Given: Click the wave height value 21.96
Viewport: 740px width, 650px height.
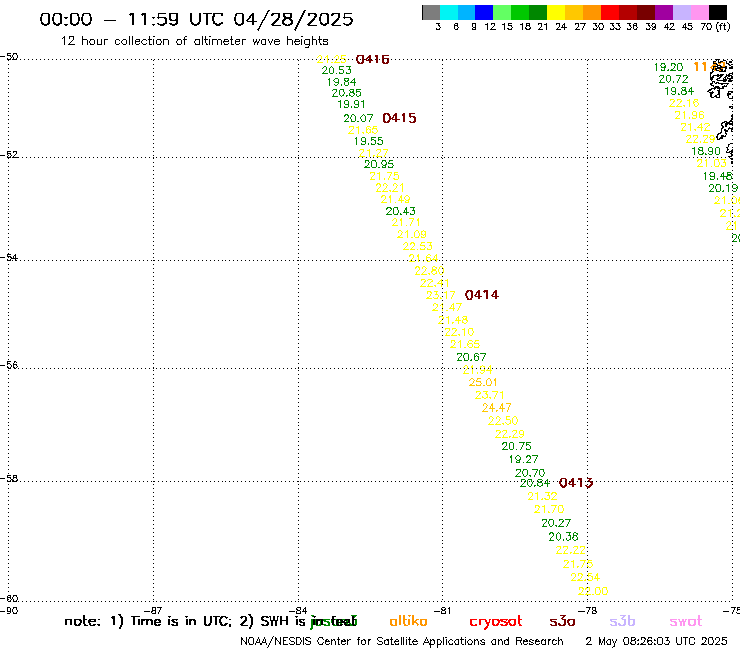Looking at the screenshot, I should pyautogui.click(x=690, y=115).
